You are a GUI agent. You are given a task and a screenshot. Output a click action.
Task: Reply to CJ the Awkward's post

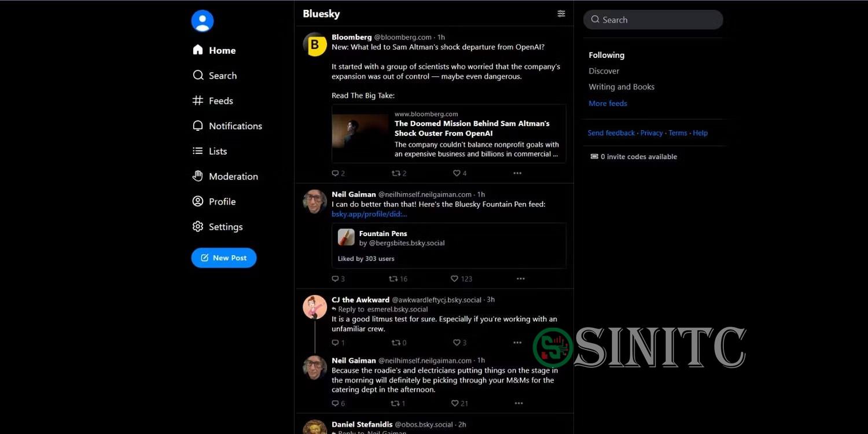[x=338, y=343]
